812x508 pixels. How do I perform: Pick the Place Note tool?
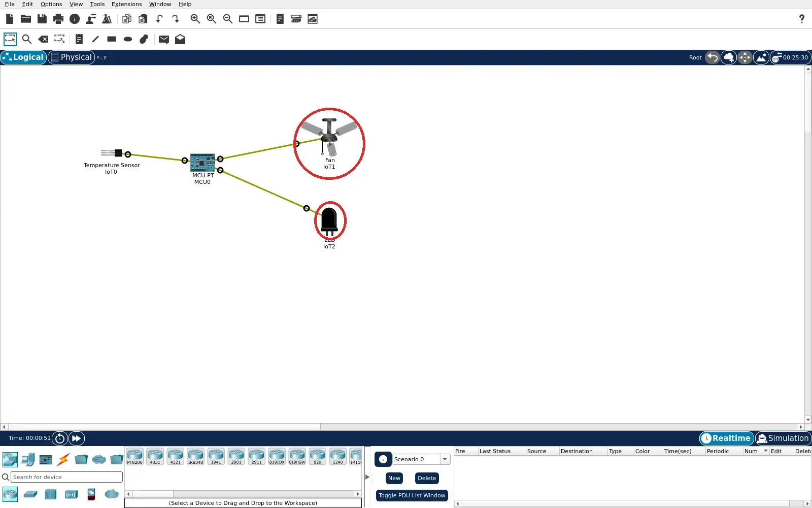79,39
